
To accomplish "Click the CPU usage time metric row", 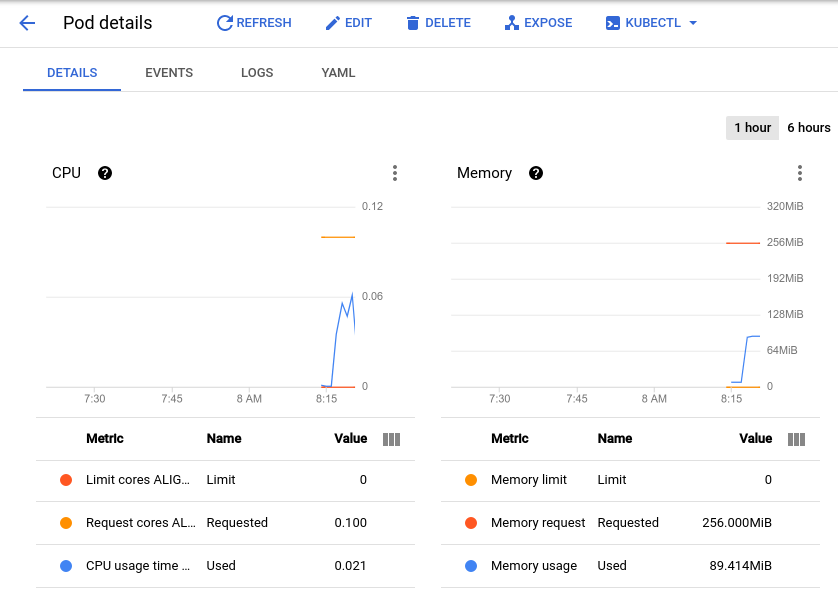I will pos(226,566).
